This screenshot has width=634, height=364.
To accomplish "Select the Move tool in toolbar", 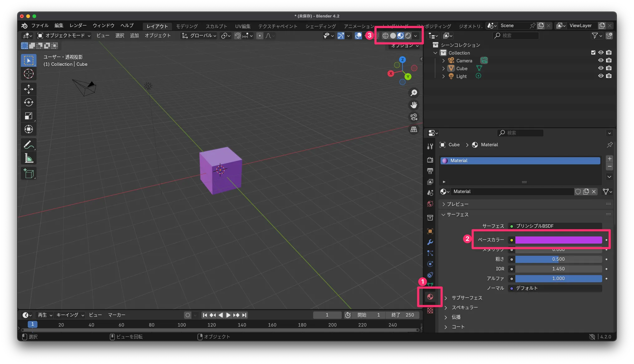I will coord(29,89).
